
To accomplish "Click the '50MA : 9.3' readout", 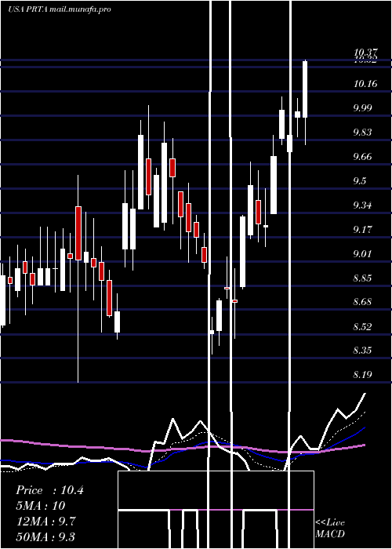I will 45,536.
